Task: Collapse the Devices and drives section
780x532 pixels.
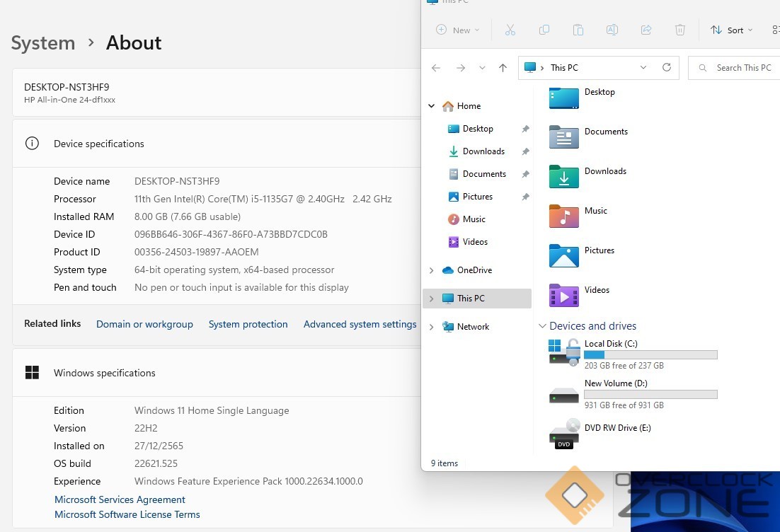Action: coord(543,326)
